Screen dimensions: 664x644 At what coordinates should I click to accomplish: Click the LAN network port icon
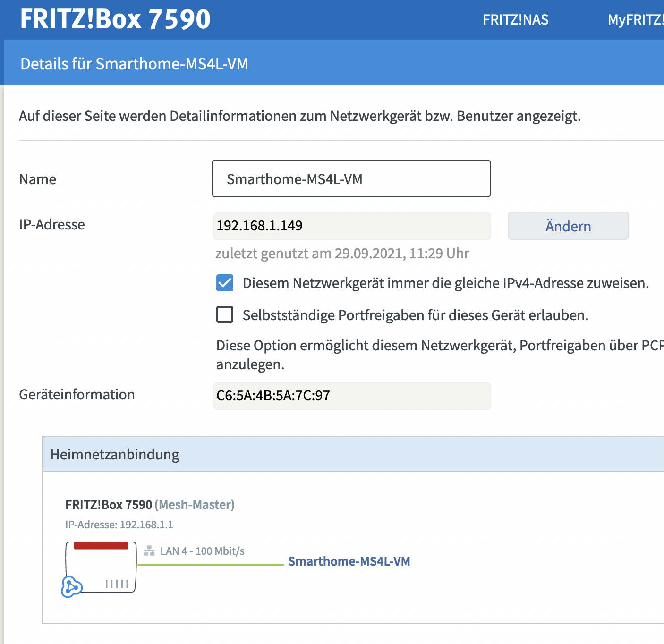[149, 551]
